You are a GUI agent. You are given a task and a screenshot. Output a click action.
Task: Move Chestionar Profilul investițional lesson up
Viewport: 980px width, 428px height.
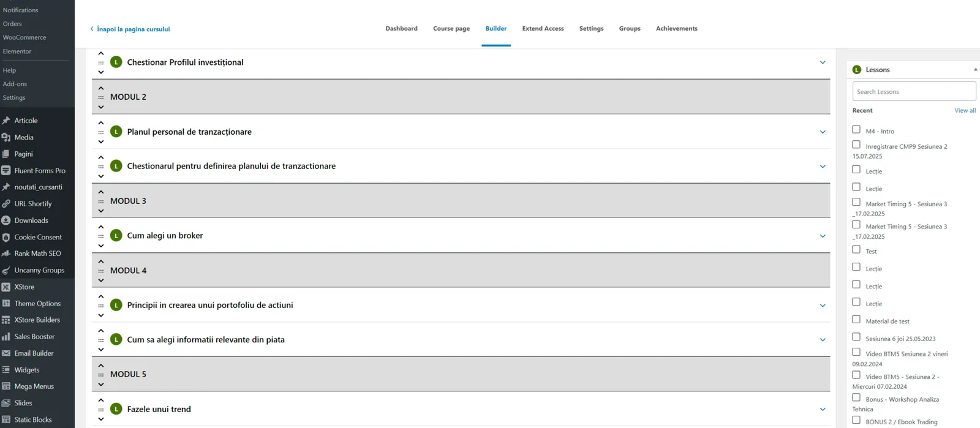pos(101,53)
